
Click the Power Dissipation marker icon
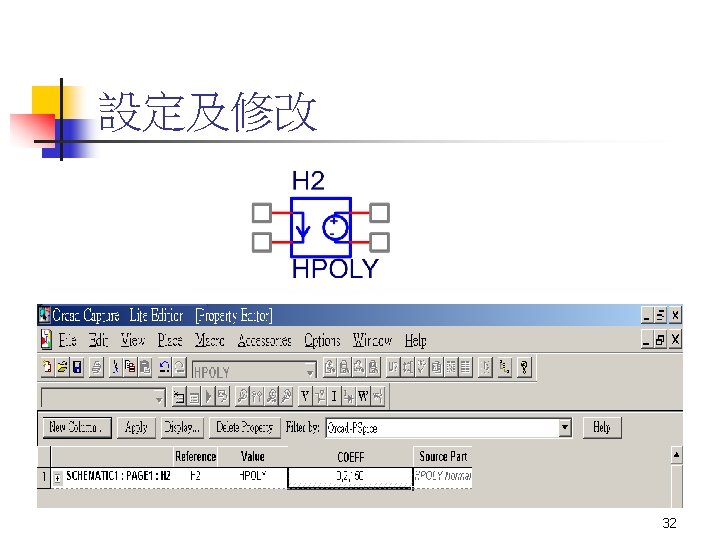point(286,396)
